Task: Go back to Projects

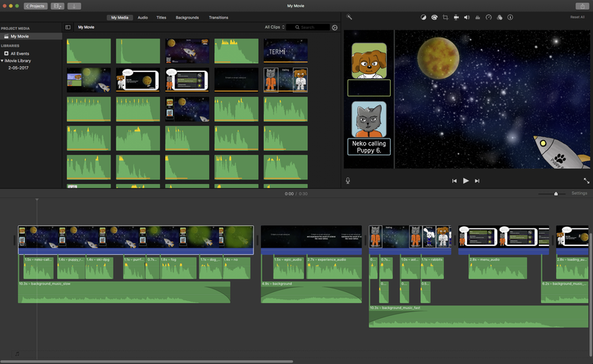Action: point(35,6)
